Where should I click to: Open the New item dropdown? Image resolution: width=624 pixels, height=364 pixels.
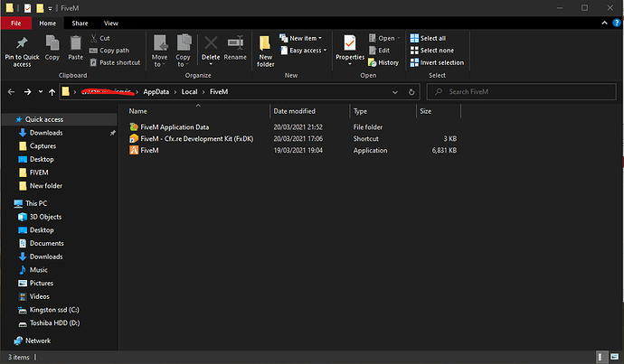[301, 38]
